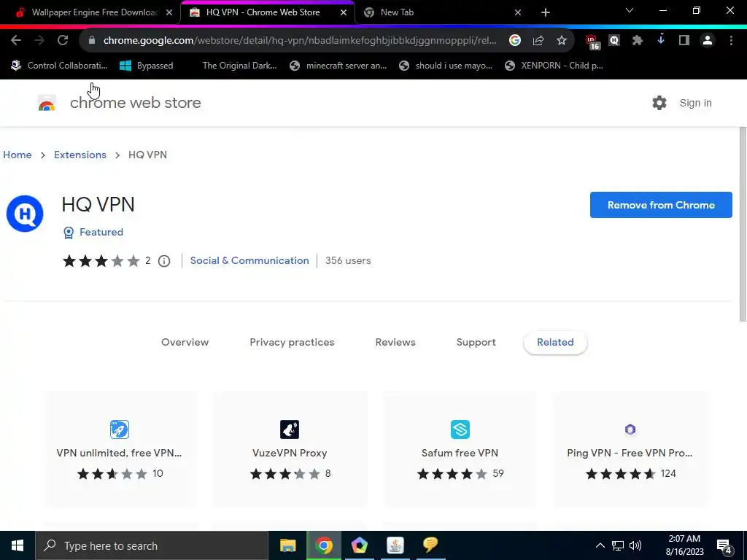
Task: Close the Wallpaper Engine tab
Action: (169, 12)
